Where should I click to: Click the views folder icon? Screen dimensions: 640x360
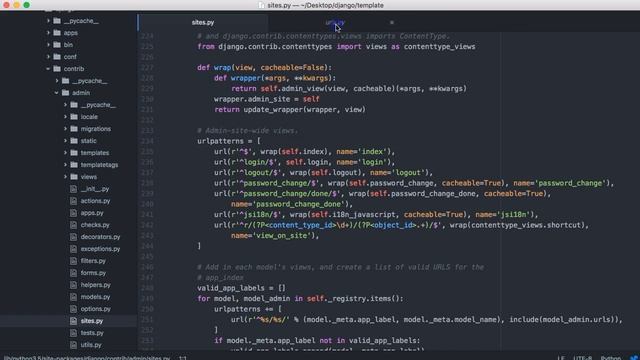coord(74,177)
